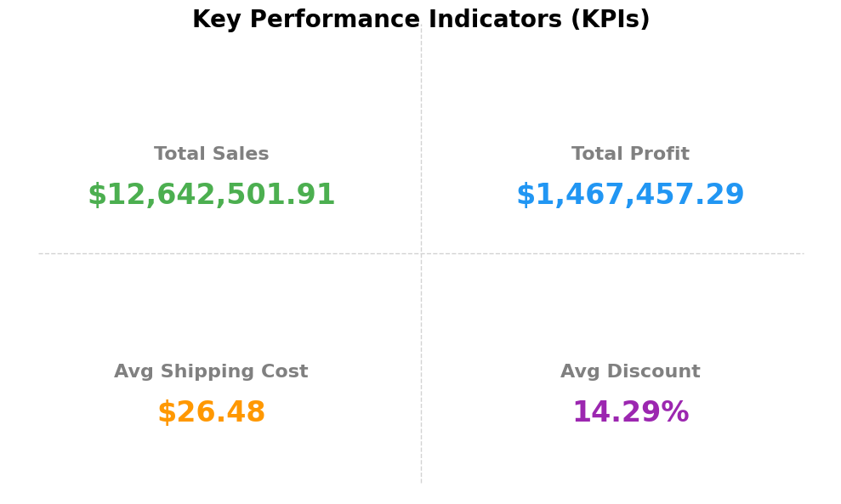Click the green $12,642,501.91 sales value

[211, 195]
